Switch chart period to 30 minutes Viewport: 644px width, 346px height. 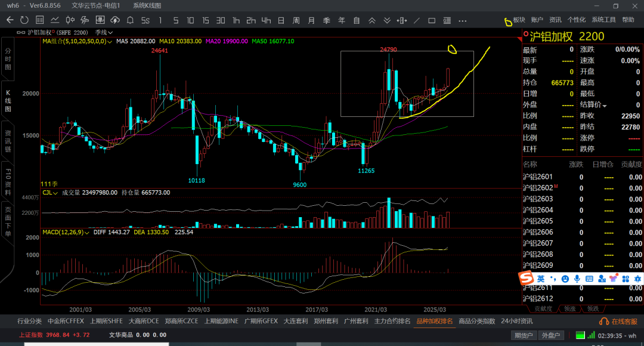[221, 20]
